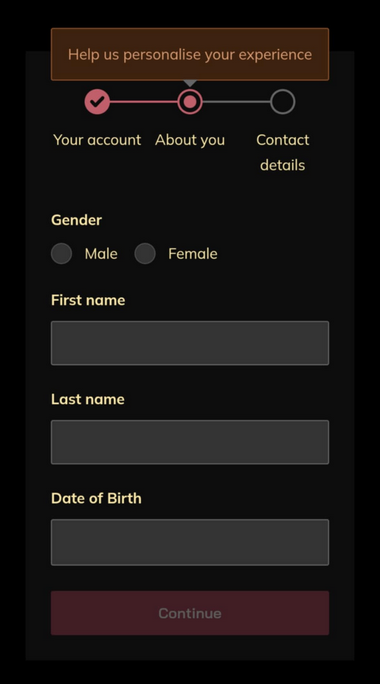Image resolution: width=380 pixels, height=684 pixels.
Task: Select the About you step label
Action: pyautogui.click(x=190, y=140)
